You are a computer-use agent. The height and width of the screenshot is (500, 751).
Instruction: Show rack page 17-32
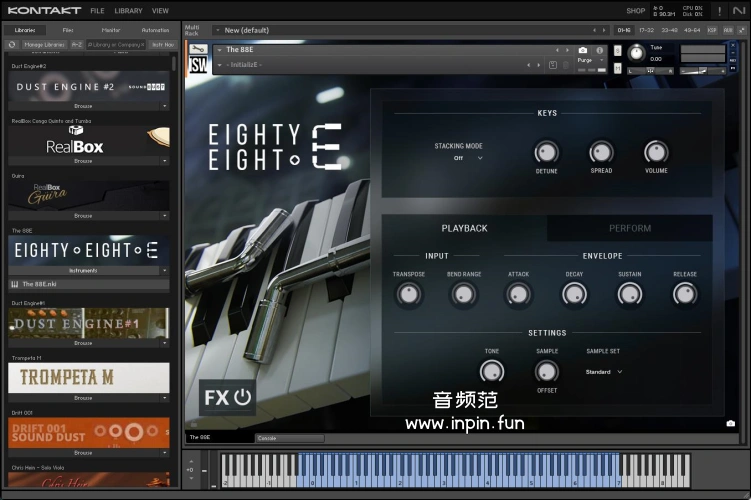coord(646,30)
